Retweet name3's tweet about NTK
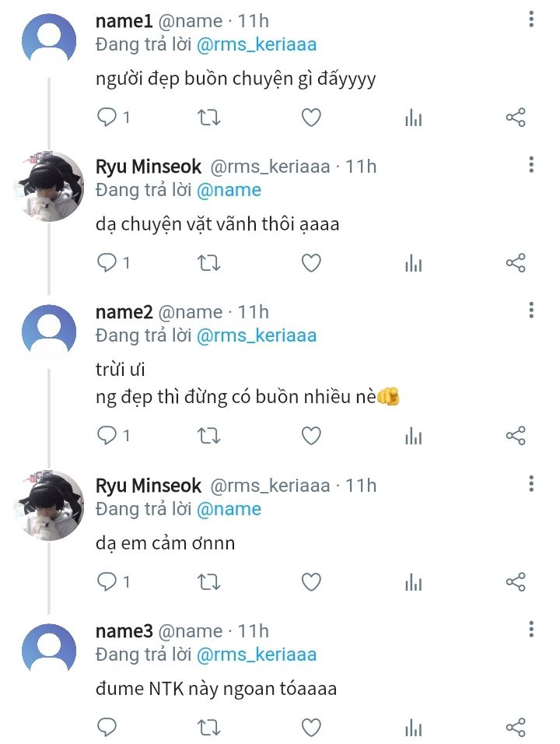Viewport: 560px width, 744px height. [x=209, y=728]
